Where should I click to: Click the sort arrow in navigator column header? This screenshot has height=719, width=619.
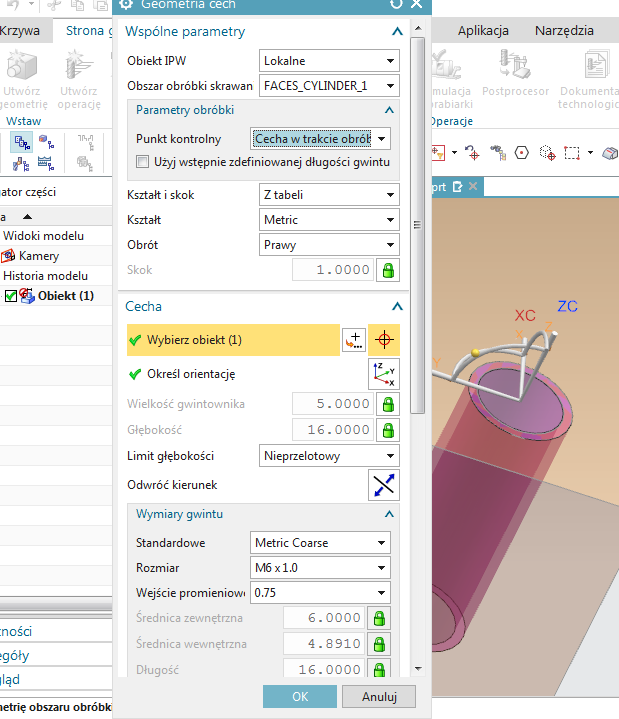pos(28,216)
